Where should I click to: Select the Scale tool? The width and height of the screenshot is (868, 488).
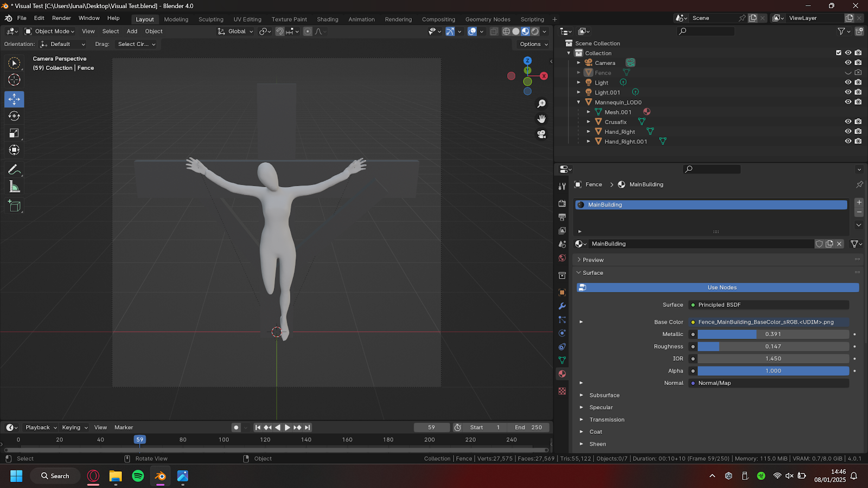coord(15,133)
